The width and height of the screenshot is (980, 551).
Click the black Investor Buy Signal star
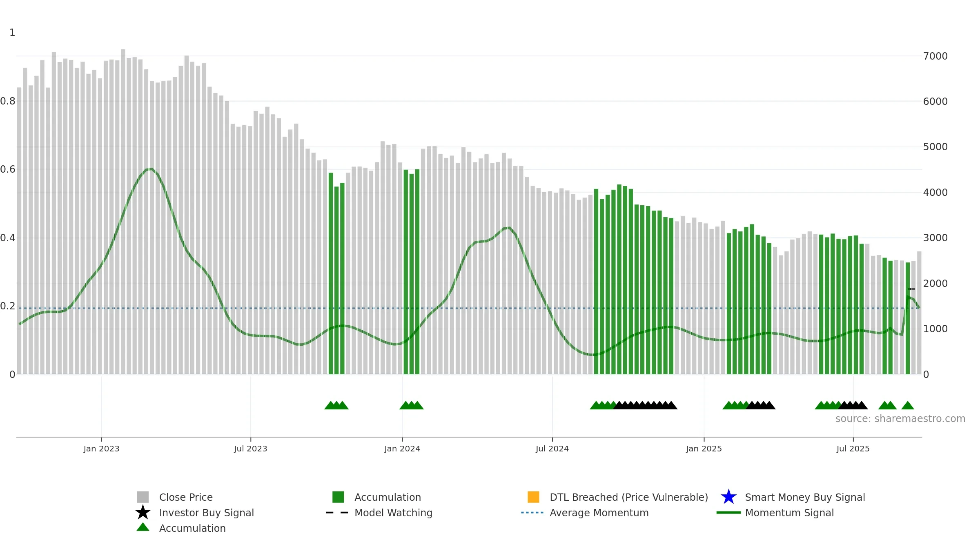(x=143, y=513)
